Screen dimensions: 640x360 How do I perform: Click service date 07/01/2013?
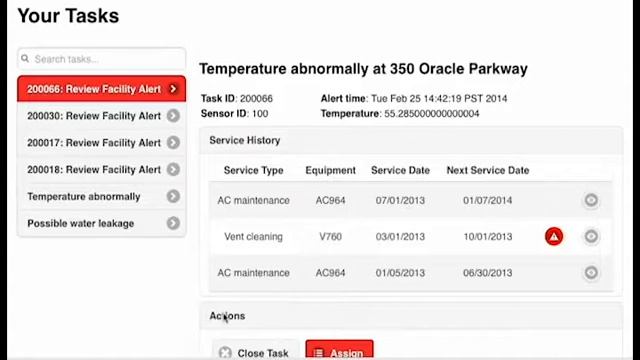tap(400, 200)
